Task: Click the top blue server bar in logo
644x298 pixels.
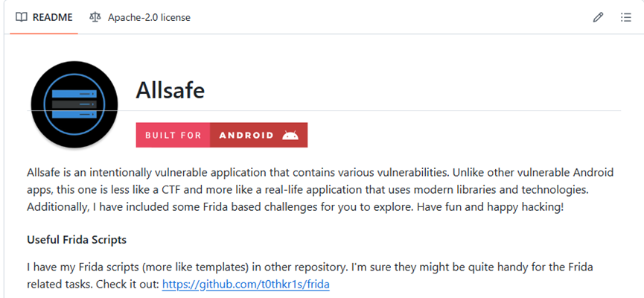Action: 74,94
